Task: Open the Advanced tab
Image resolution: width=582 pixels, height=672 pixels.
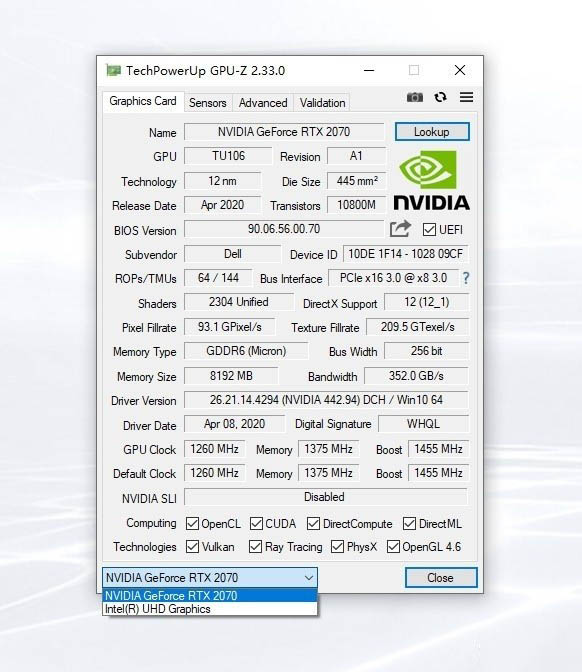Action: (x=263, y=103)
